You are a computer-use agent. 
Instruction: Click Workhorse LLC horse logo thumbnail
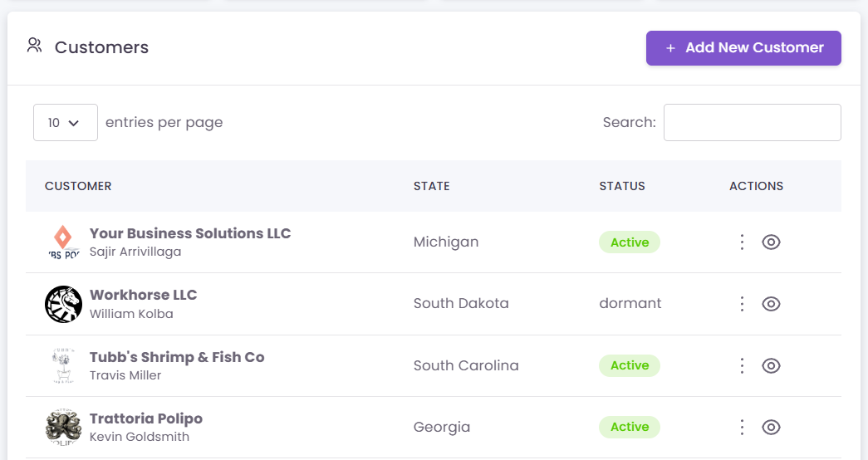tap(63, 304)
